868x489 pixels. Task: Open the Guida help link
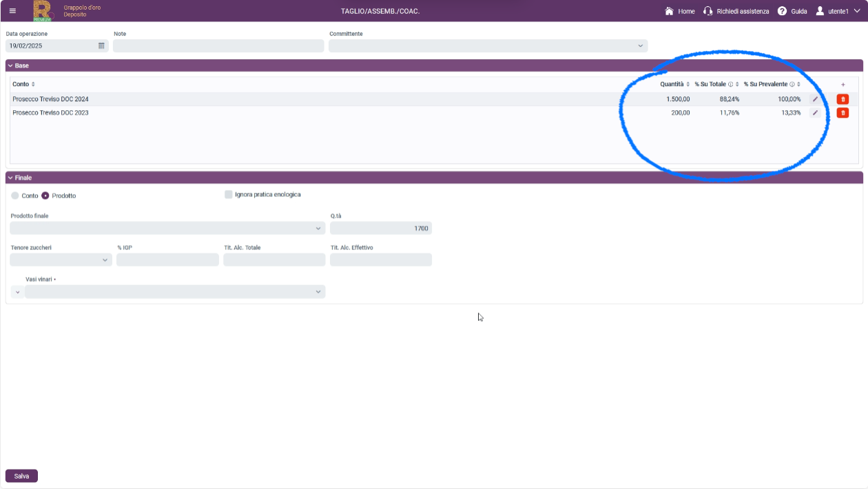click(x=799, y=11)
